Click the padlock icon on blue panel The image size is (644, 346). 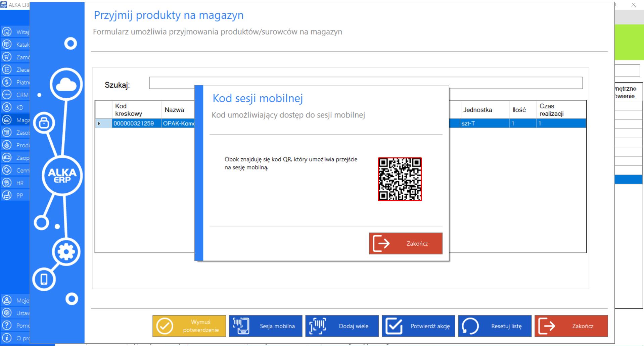pos(44,123)
